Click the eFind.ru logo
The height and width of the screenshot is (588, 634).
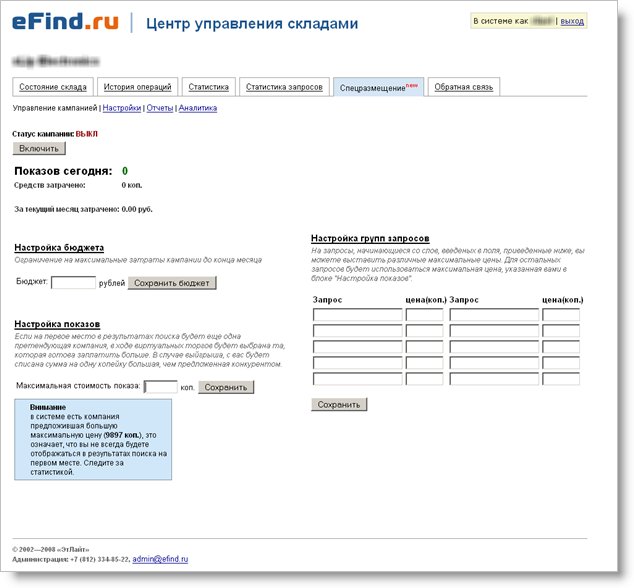point(65,22)
